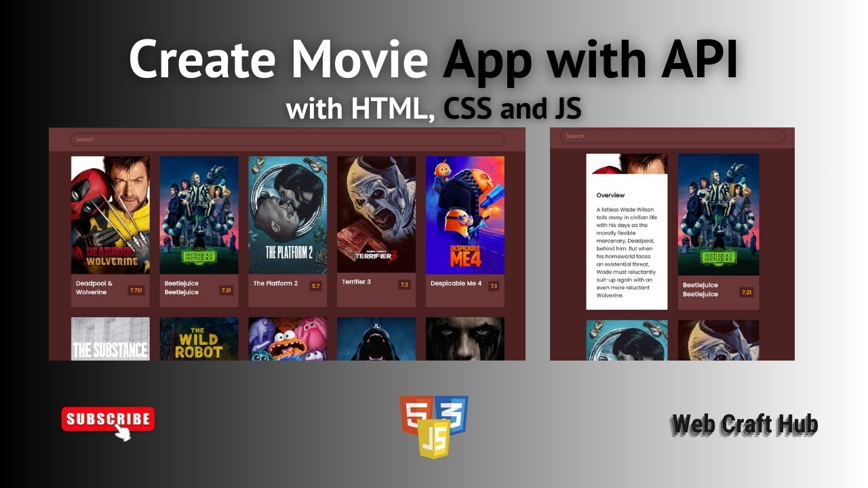Click 7.21 rating in right screenshot
This screenshot has width=868, height=488.
click(747, 293)
